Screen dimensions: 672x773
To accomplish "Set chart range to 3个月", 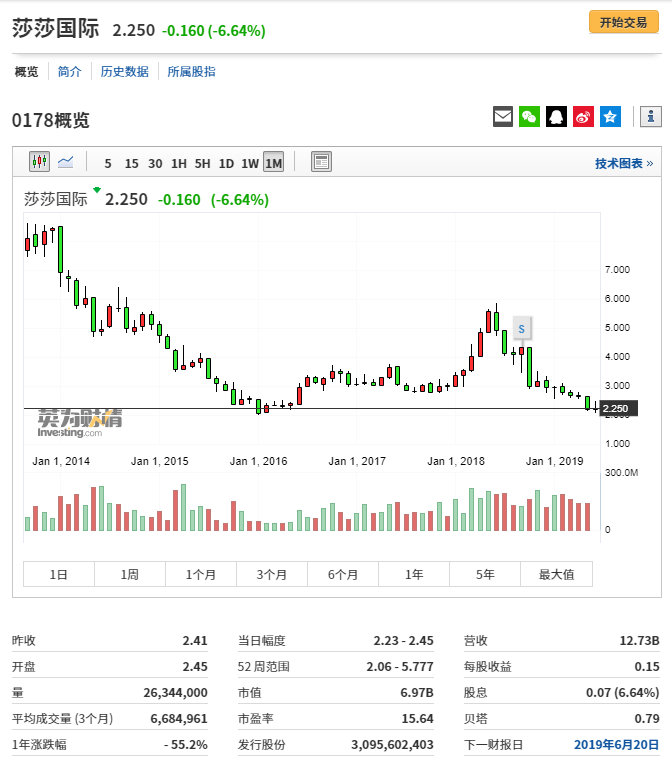I will click(272, 574).
